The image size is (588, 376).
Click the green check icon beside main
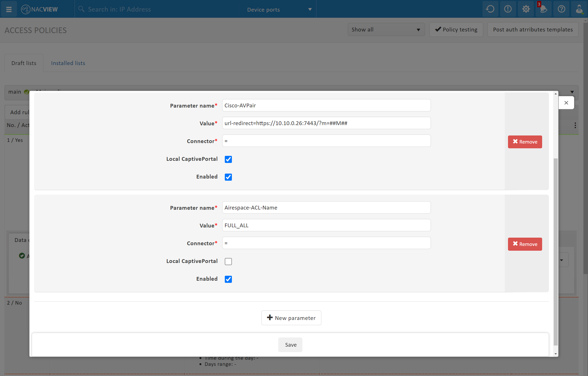click(26, 92)
